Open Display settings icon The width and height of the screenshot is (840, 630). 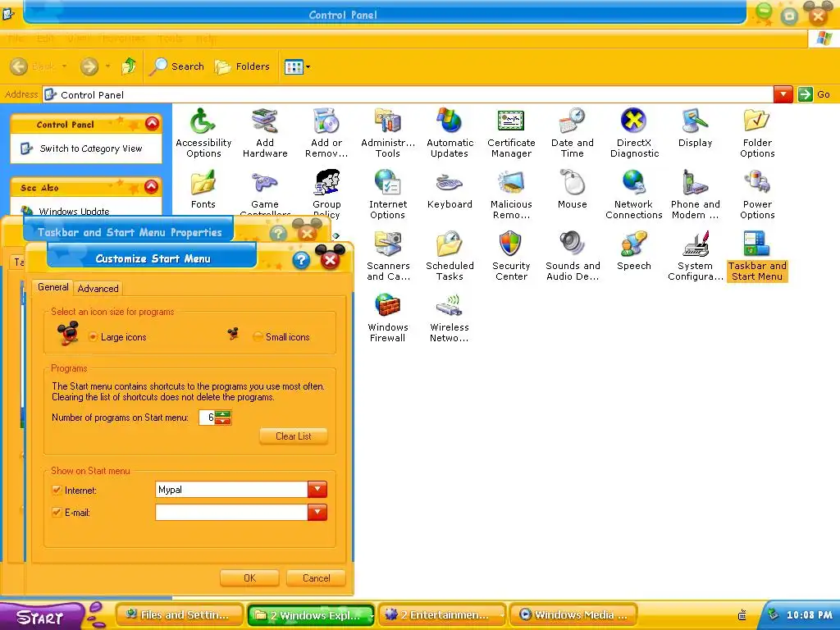[696, 127]
